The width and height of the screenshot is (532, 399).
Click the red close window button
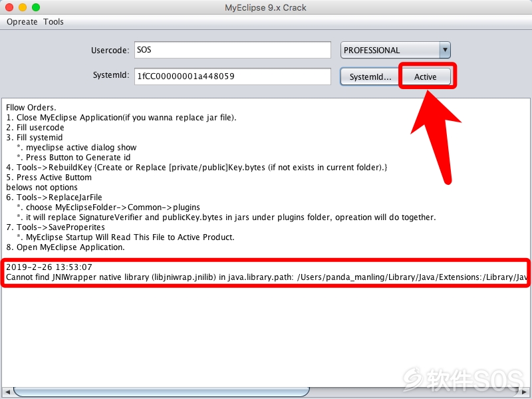point(9,7)
